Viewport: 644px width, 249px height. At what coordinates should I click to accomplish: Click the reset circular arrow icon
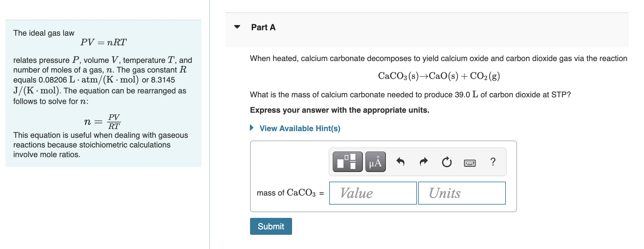[x=447, y=162]
